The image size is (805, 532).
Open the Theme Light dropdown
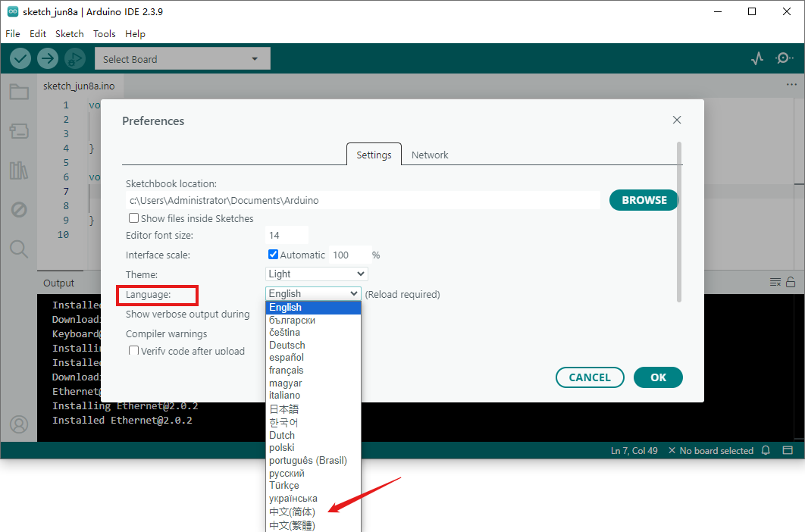[x=316, y=274]
